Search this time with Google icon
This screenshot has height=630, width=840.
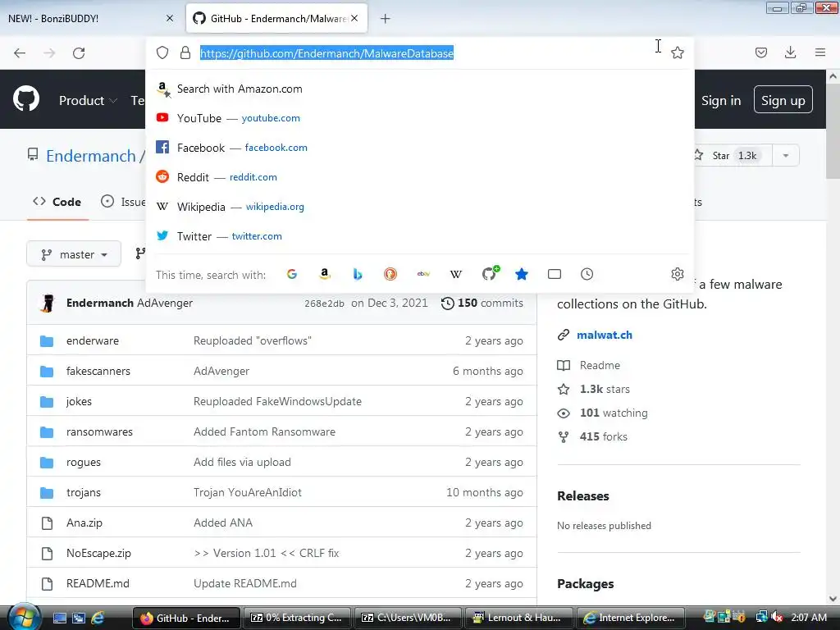coord(292,274)
